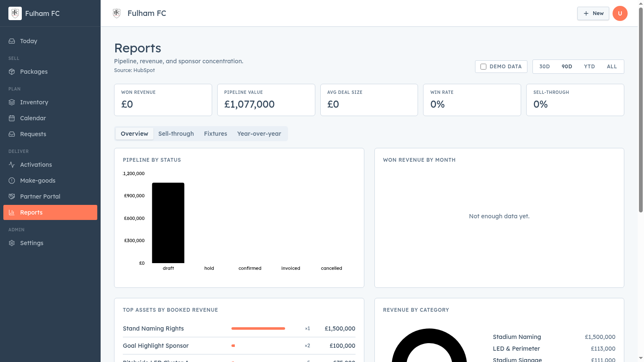
Task: Open the user avatar U menu
Action: click(620, 13)
